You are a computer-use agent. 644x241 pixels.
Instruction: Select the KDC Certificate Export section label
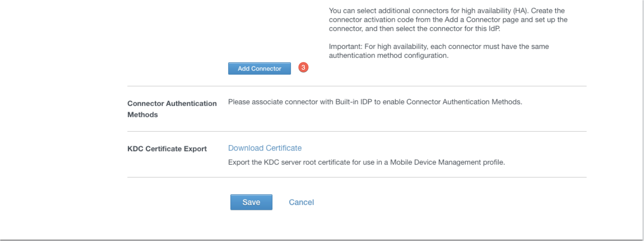[x=167, y=149]
